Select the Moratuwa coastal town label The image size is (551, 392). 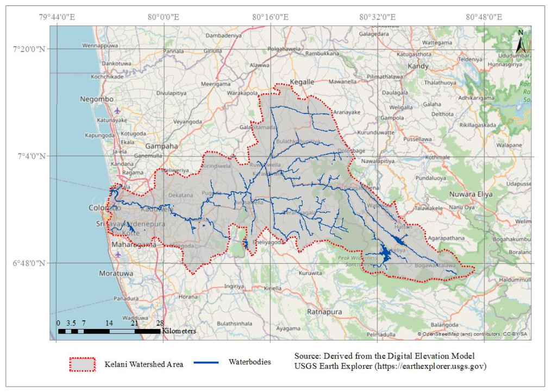pos(115,273)
